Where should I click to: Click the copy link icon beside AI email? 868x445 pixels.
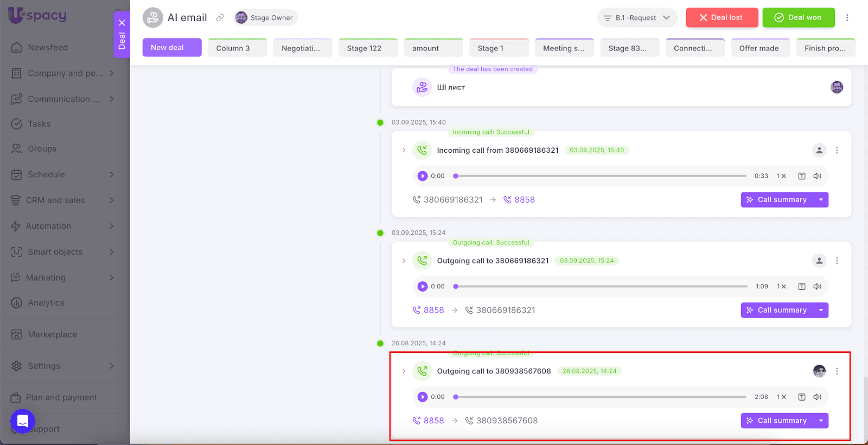[220, 18]
